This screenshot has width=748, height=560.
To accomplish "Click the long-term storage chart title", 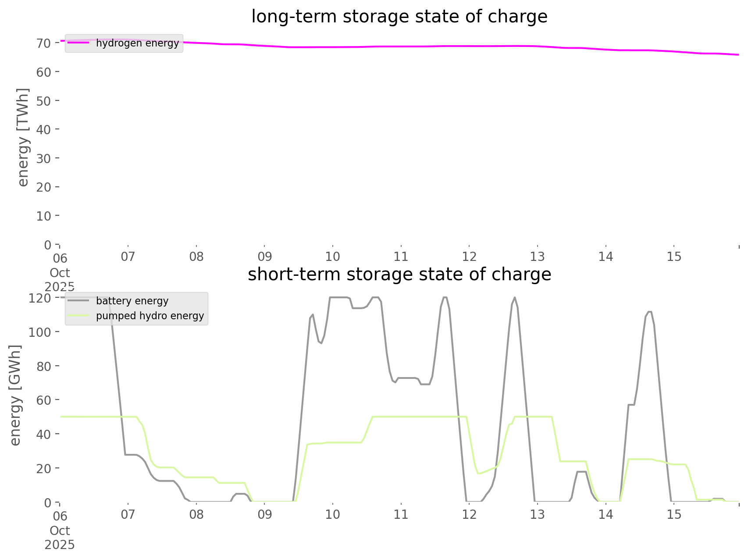I will click(x=399, y=17).
